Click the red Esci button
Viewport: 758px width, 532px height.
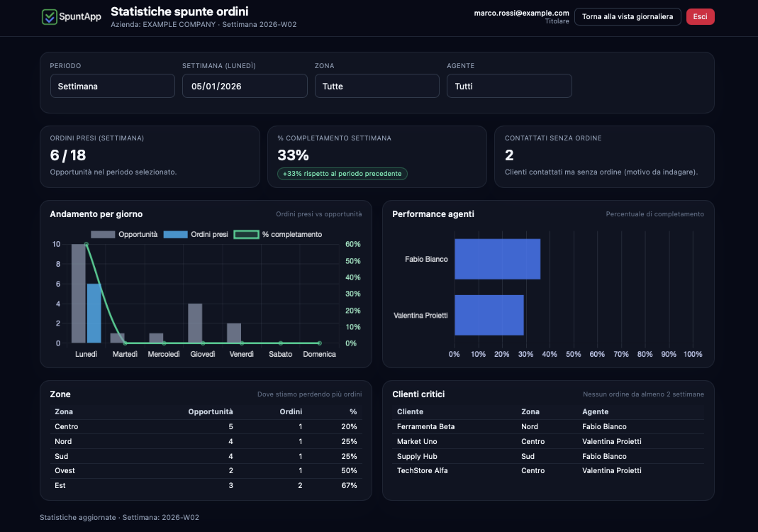[x=700, y=16]
